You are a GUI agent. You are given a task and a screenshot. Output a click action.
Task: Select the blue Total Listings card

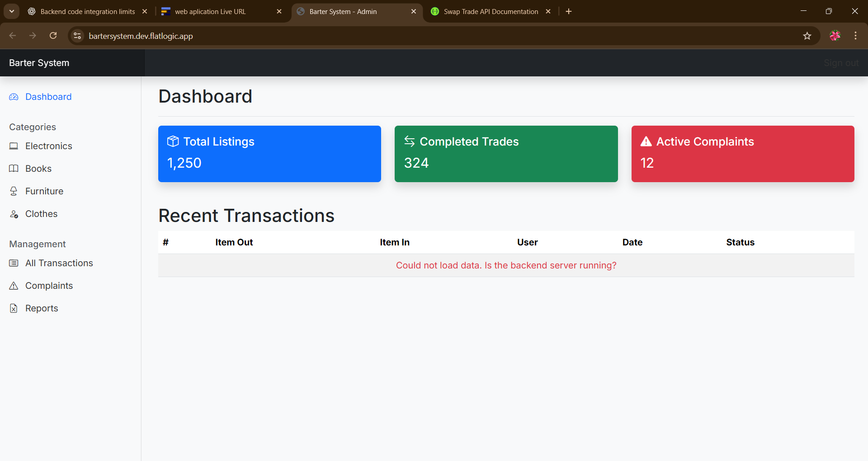point(269,154)
